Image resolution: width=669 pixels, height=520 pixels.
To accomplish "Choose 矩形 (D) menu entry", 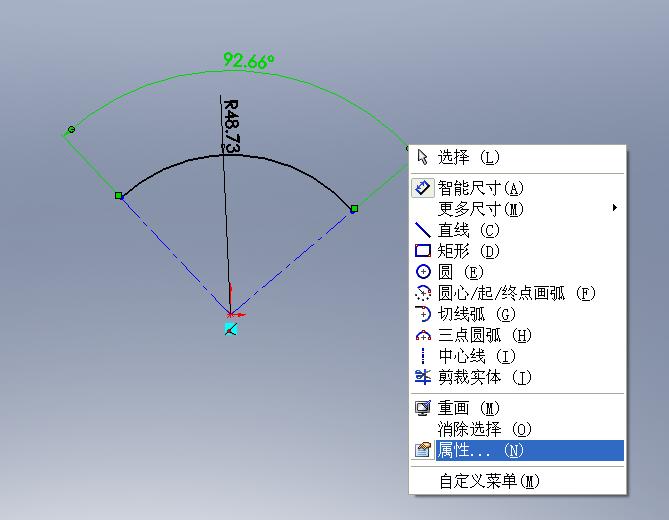I will pos(518,251).
